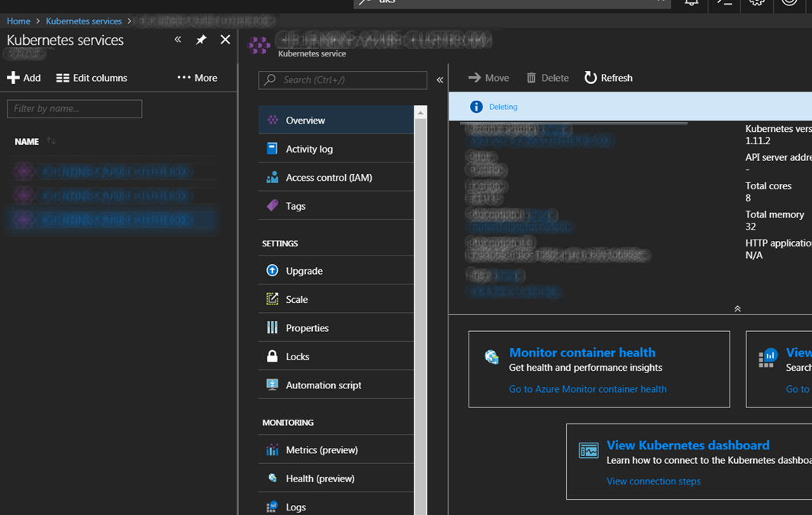Select the Overview menu item
Screen dimensions: 812x515
click(336, 120)
